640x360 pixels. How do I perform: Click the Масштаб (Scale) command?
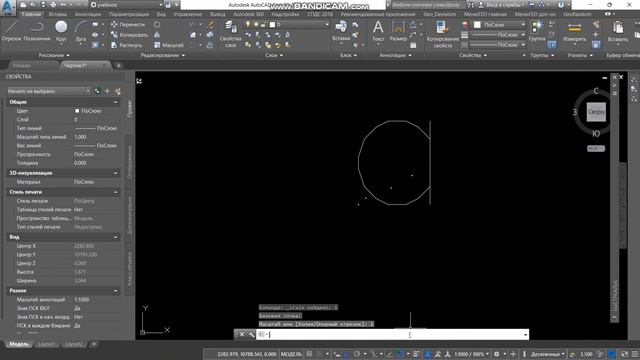pyautogui.click(x=169, y=45)
